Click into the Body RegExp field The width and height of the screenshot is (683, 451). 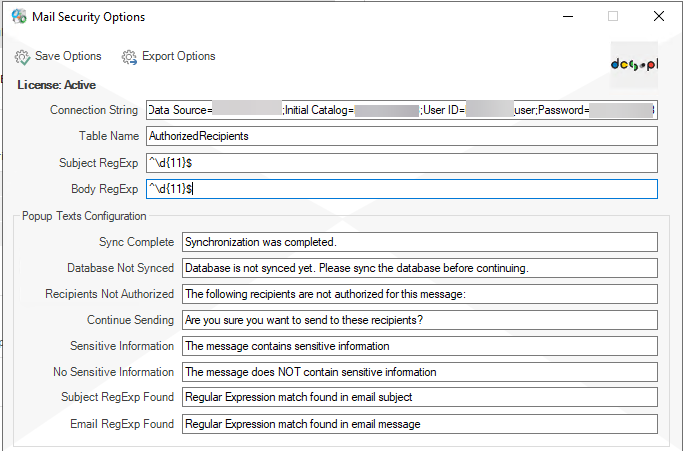(x=402, y=189)
